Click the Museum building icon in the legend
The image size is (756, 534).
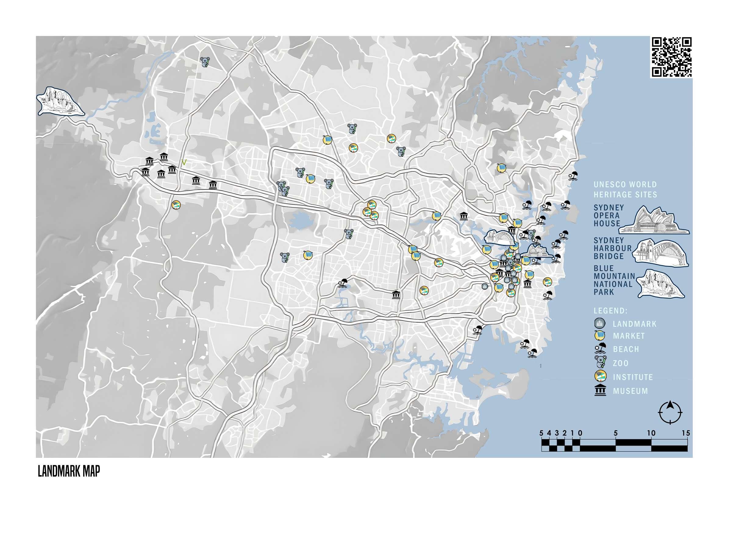click(600, 391)
